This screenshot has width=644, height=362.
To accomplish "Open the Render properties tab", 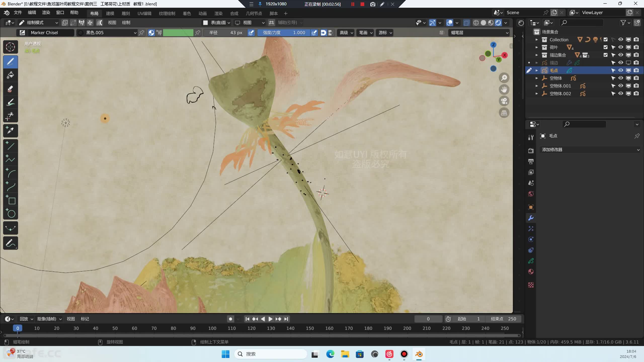I will [x=531, y=151].
